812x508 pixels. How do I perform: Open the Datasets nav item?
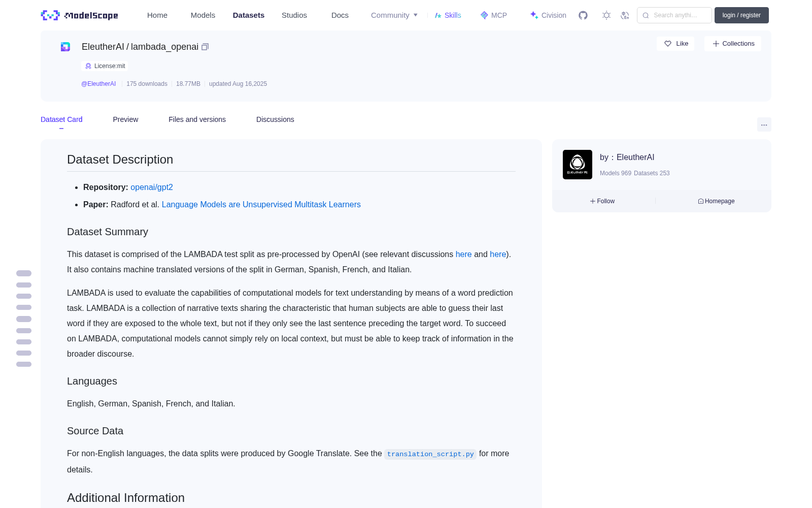pyautogui.click(x=249, y=15)
